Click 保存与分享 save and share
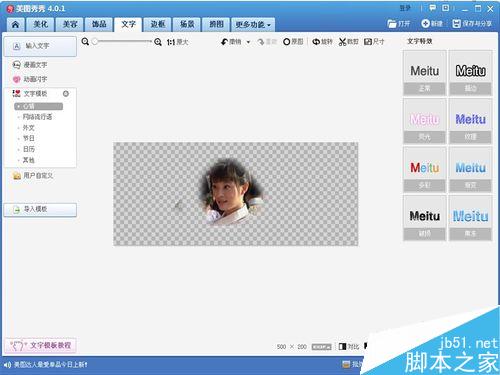This screenshot has width=500, height=375. [472, 24]
